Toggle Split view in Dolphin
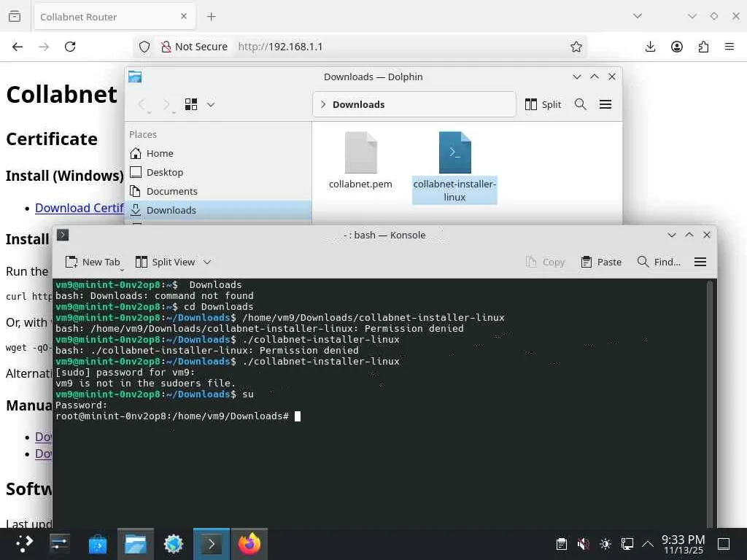The height and width of the screenshot is (560, 747). pyautogui.click(x=543, y=104)
